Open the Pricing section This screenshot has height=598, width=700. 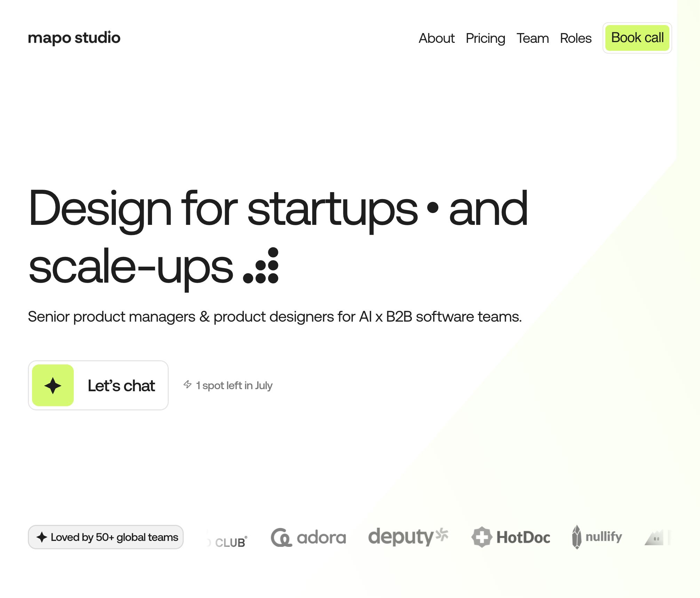click(485, 39)
